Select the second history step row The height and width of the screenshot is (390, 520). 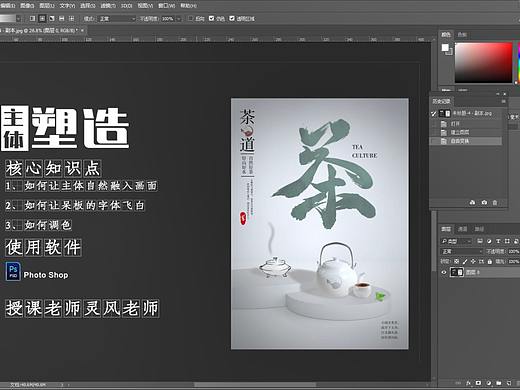click(x=467, y=132)
